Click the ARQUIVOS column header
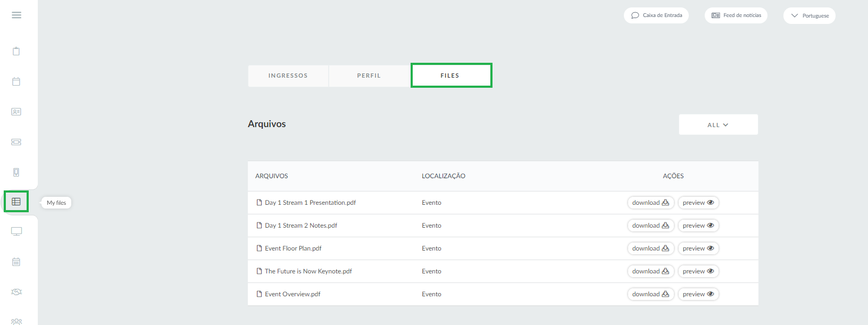This screenshot has height=325, width=868. tap(272, 176)
